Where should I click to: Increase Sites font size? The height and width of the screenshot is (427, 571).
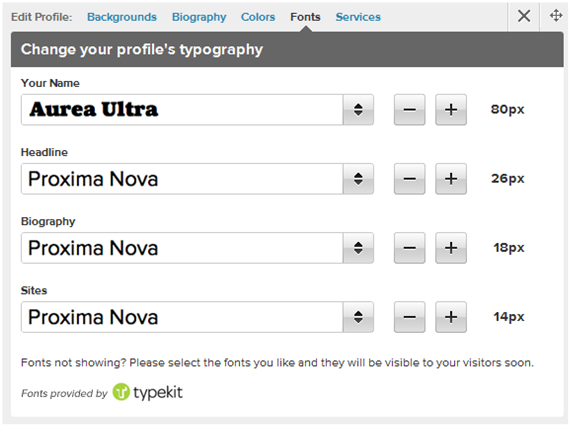pyautogui.click(x=451, y=317)
